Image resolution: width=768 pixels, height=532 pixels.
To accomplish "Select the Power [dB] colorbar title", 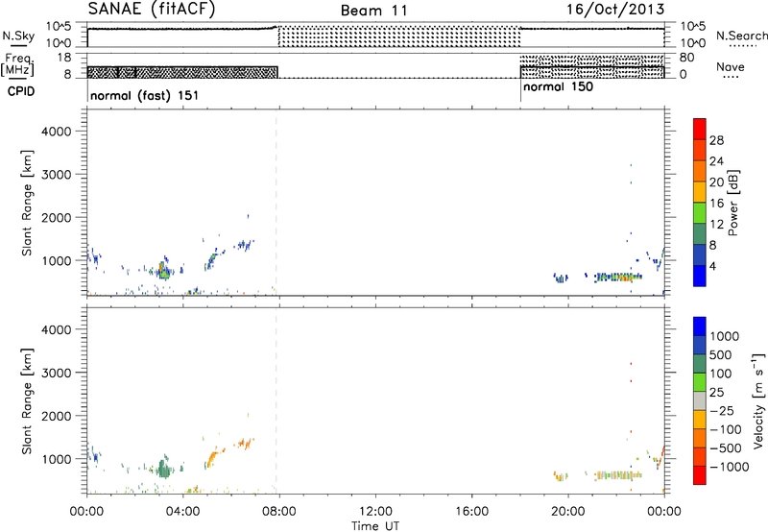I will (732, 203).
